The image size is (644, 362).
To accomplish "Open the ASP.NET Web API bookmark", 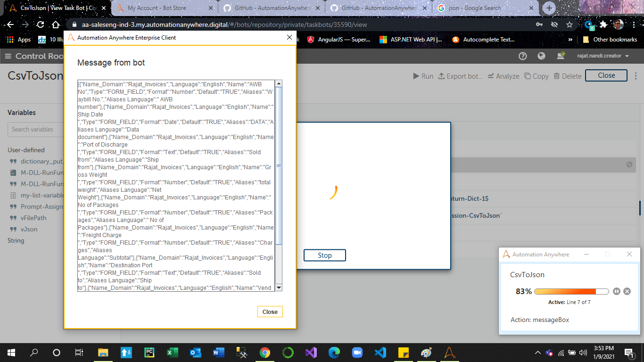I will point(411,40).
